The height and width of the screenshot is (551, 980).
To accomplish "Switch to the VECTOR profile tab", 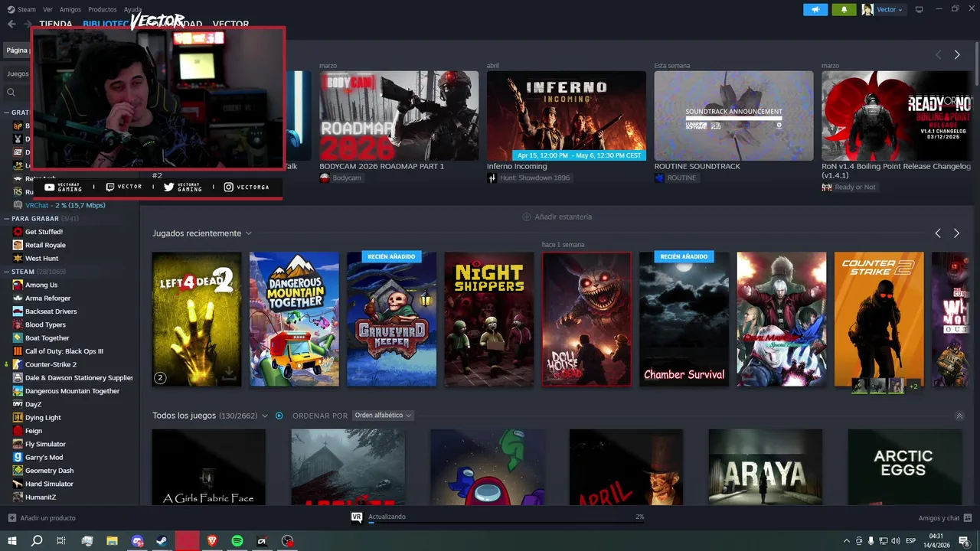I will [x=230, y=24].
